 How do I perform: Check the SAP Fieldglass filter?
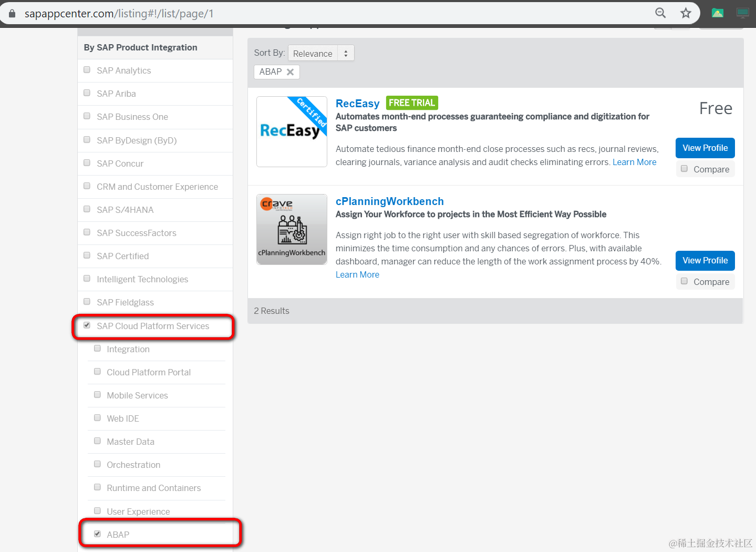pyautogui.click(x=87, y=302)
